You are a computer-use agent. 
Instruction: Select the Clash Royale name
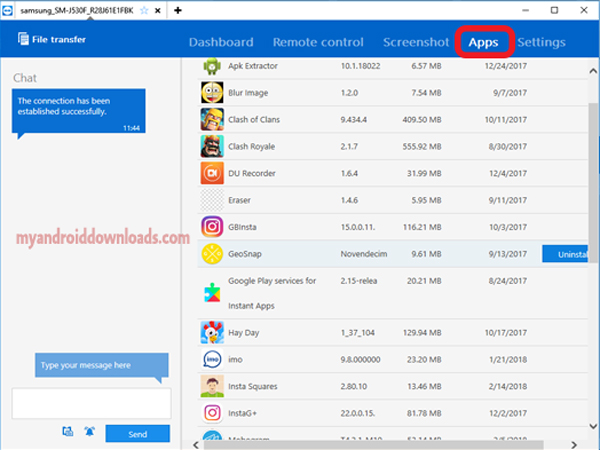click(251, 146)
